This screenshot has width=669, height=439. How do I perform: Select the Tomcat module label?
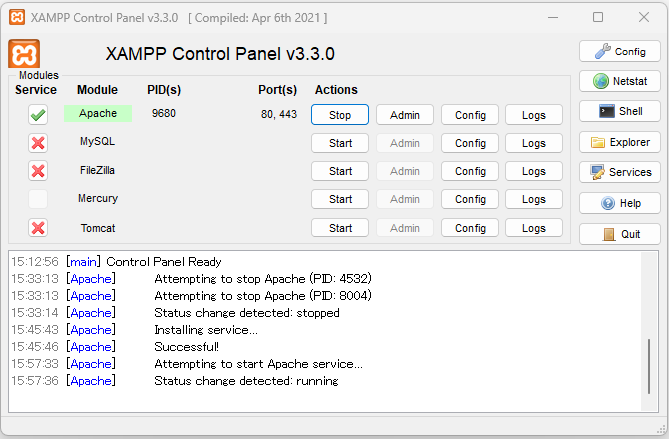coord(98,228)
